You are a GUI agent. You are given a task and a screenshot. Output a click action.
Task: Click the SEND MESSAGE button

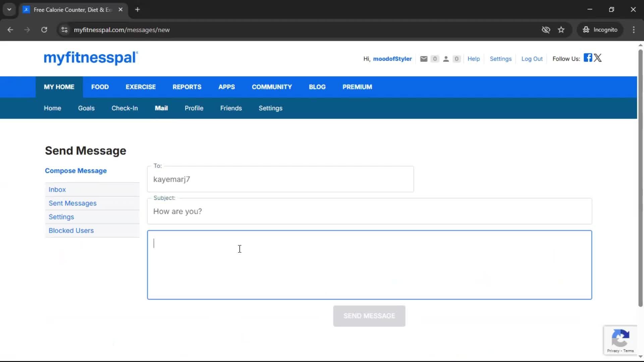click(x=369, y=316)
